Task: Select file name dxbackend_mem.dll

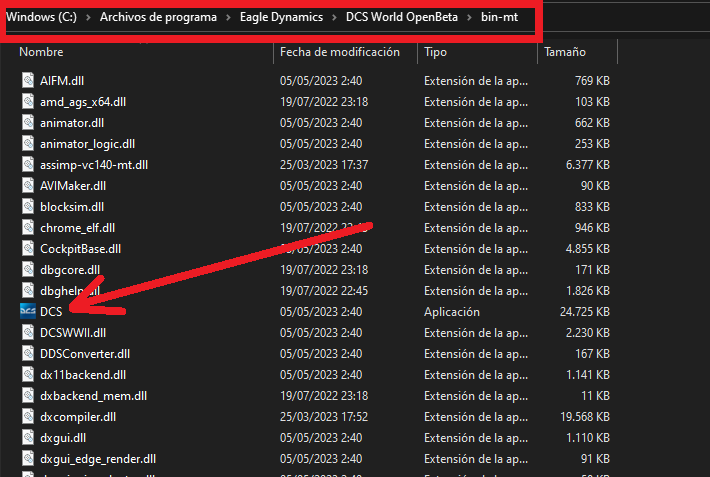Action: click(x=93, y=396)
